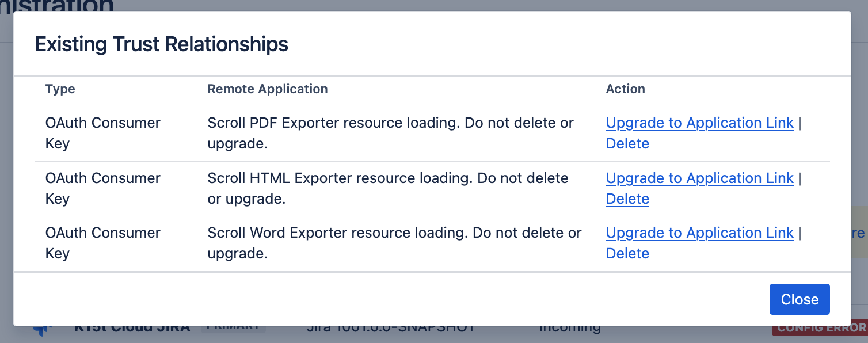This screenshot has height=343, width=868.
Task: Upgrade Scroll HTML Exporter to an Application Link
Action: [699, 178]
